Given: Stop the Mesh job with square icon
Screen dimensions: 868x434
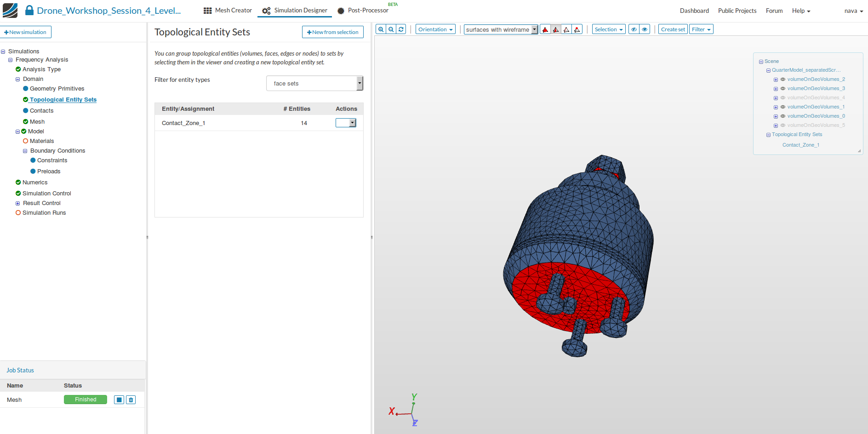Looking at the screenshot, I should click(x=119, y=400).
